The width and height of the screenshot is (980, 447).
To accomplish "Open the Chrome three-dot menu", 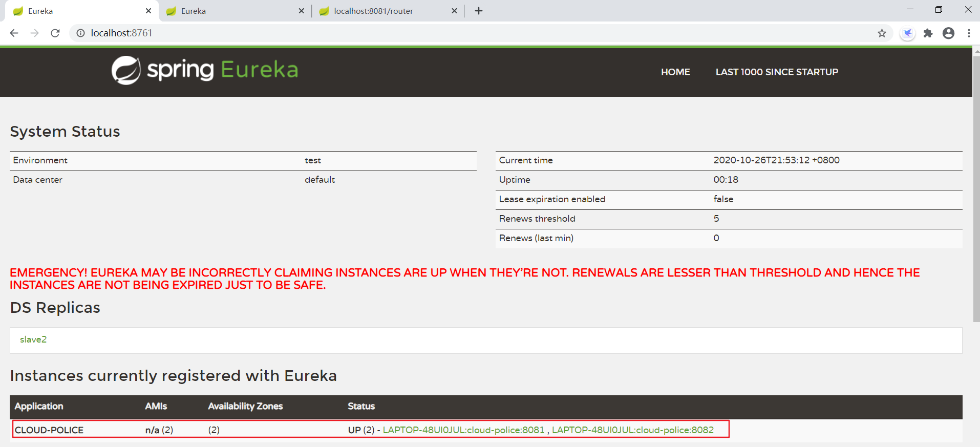I will point(969,33).
